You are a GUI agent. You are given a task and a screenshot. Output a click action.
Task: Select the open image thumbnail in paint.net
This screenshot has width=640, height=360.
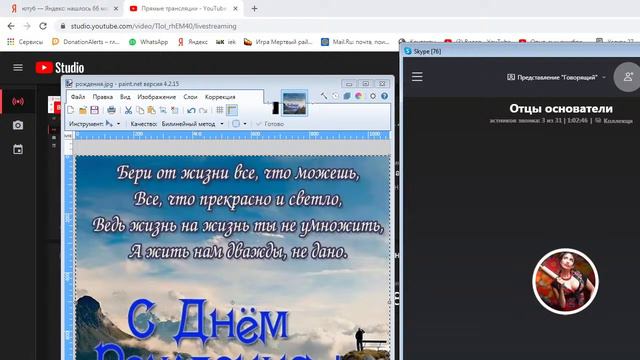pos(294,103)
